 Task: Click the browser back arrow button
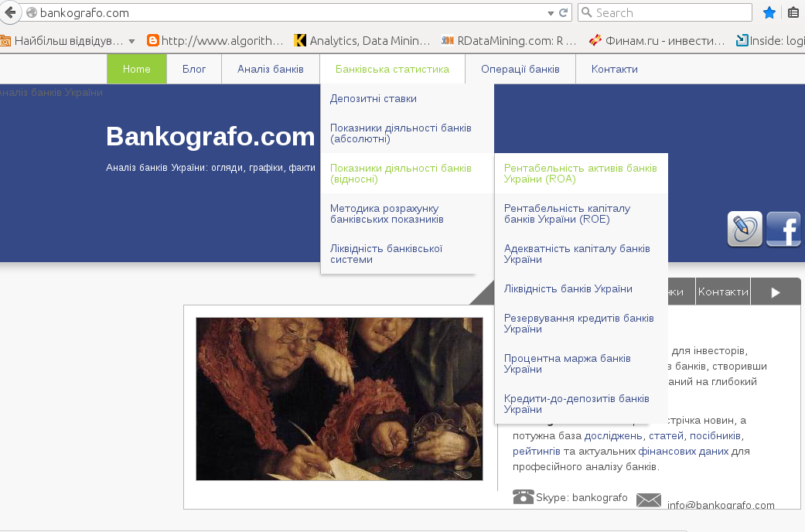pos(11,12)
